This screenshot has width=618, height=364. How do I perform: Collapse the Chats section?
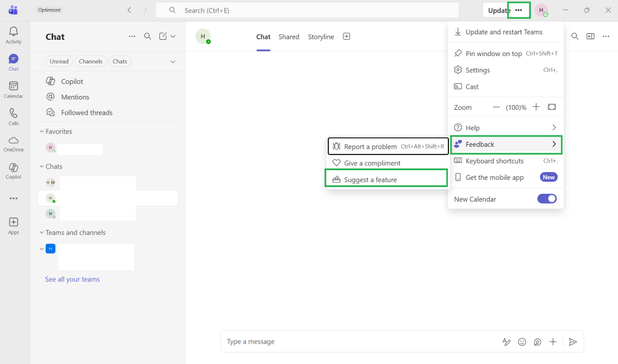point(42,167)
